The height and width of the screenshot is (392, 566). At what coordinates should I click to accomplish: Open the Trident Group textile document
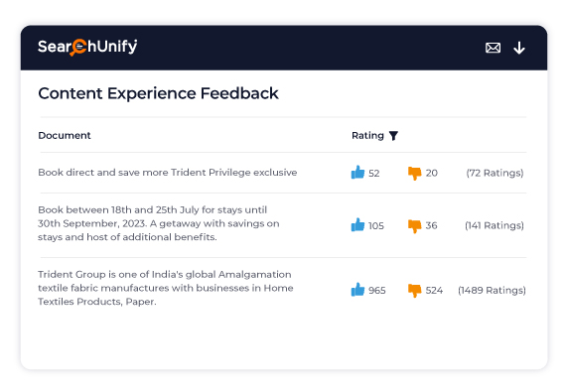pyautogui.click(x=166, y=288)
